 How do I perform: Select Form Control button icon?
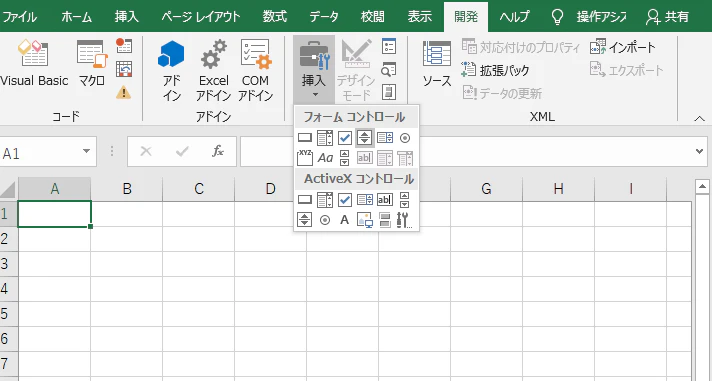point(305,138)
